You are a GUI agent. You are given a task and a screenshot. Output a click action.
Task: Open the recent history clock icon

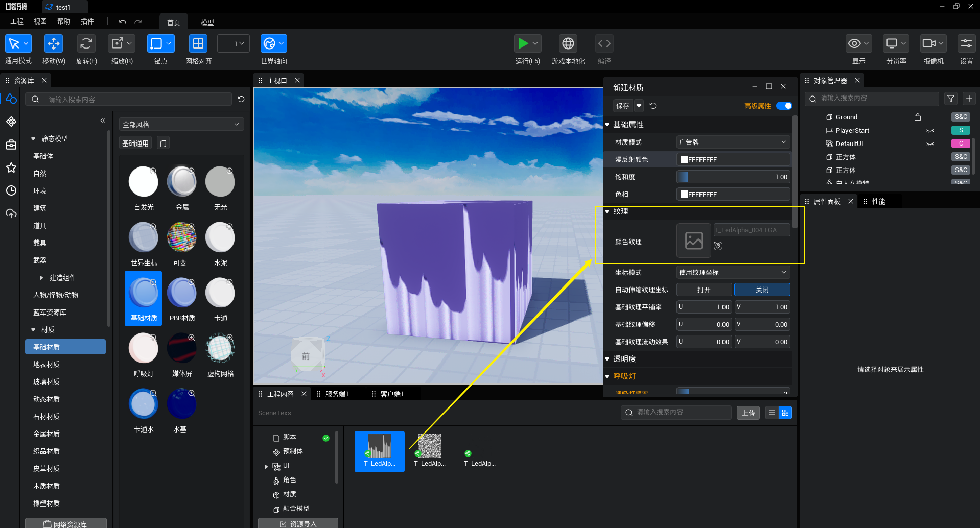pos(11,190)
